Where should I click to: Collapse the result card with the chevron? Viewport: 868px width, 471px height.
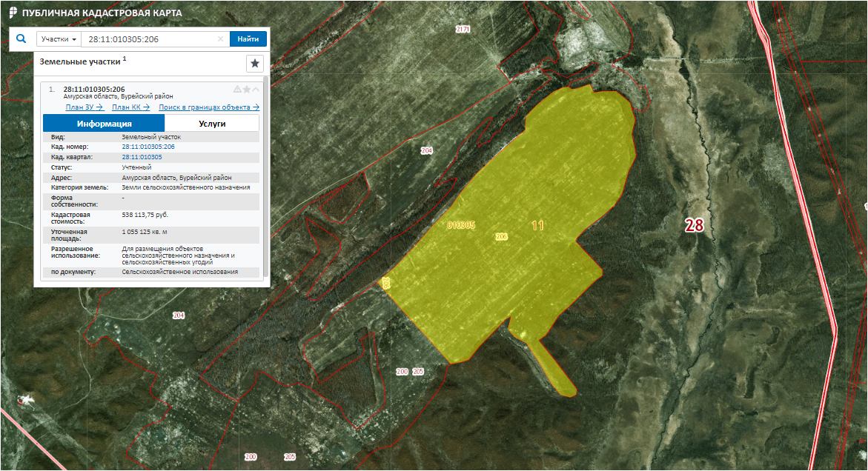pos(256,89)
